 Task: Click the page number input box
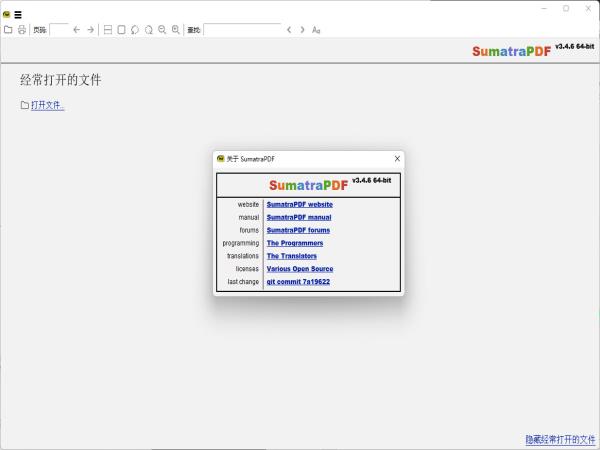click(x=59, y=30)
